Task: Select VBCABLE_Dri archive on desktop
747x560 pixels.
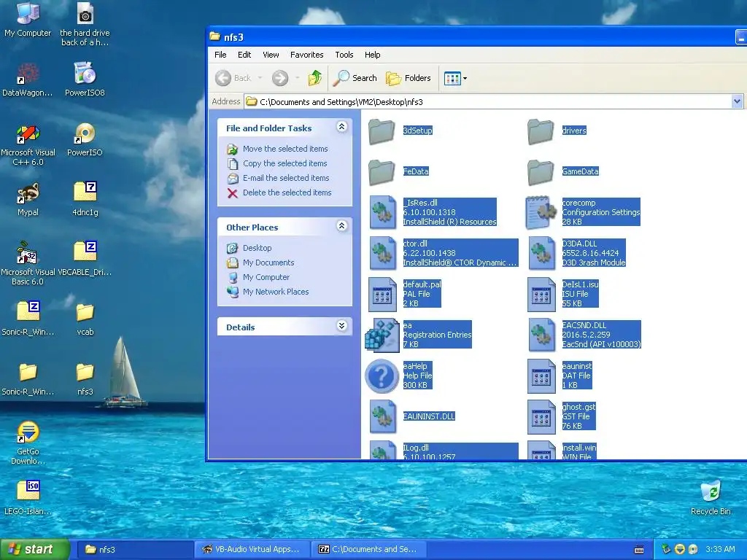Action: 85,259
